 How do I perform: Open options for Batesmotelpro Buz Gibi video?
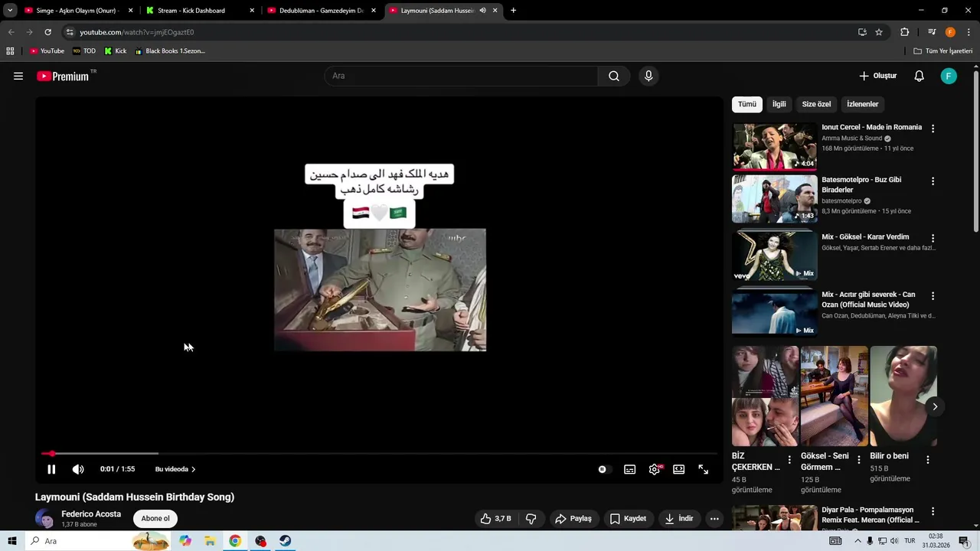coord(933,181)
